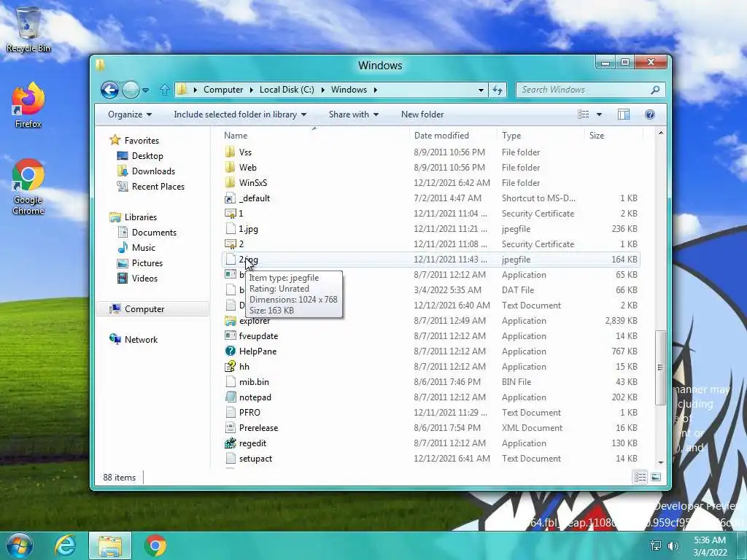Select the regedit application icon

[x=230, y=443]
